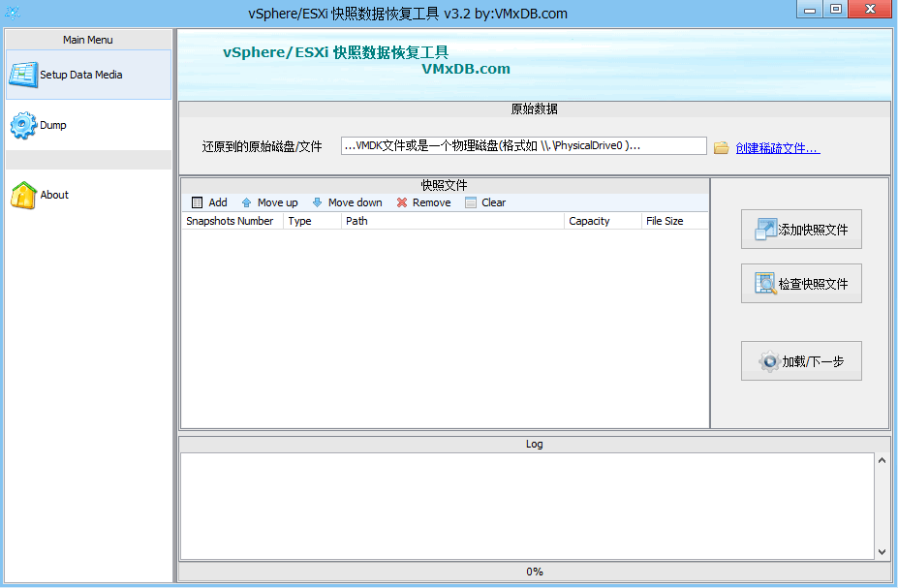Click the File Size column header
This screenshot has height=588, width=898.
click(674, 221)
